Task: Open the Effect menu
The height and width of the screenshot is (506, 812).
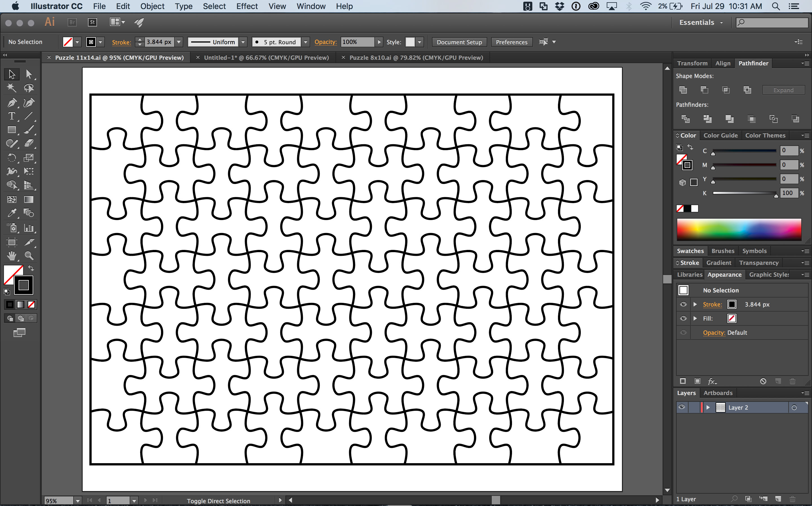Action: (247, 6)
